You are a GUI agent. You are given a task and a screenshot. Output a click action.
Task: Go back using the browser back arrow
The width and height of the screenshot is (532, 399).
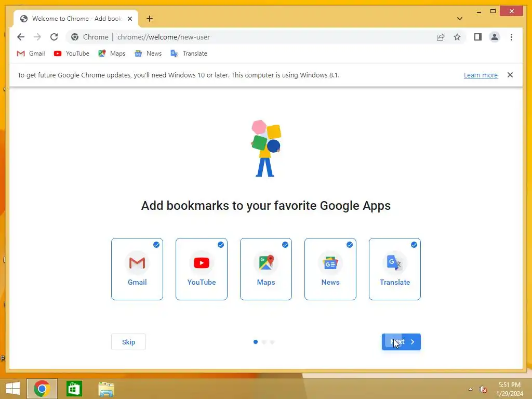[x=21, y=37]
